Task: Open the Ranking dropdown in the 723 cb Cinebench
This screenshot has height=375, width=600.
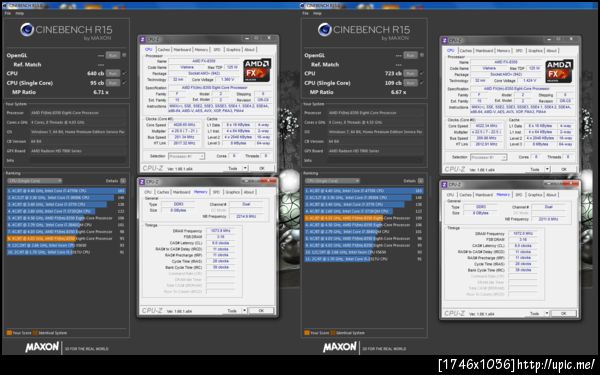Action: pos(332,181)
